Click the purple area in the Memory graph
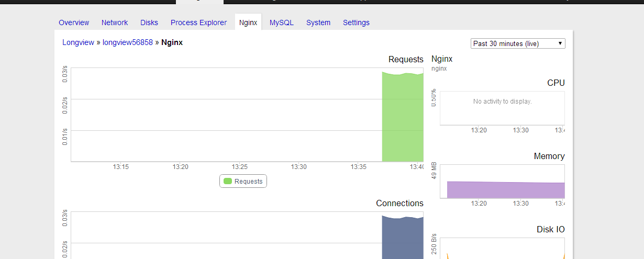This screenshot has width=644, height=259. [505, 190]
